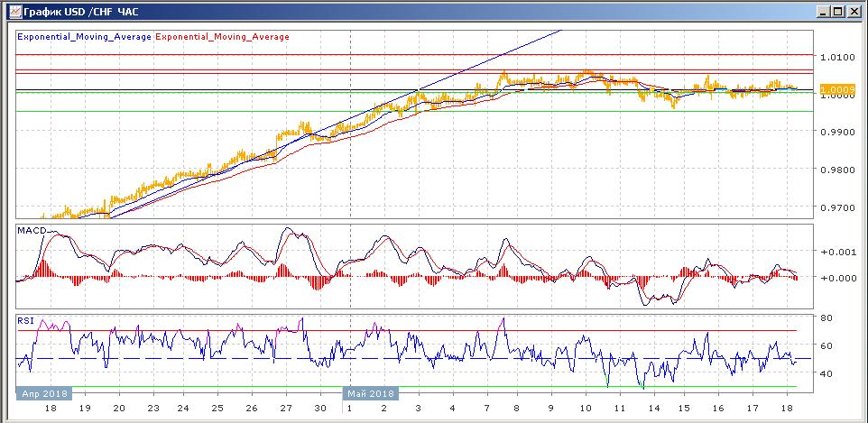Click date 30 on the time axis
868x423 pixels.
320,408
